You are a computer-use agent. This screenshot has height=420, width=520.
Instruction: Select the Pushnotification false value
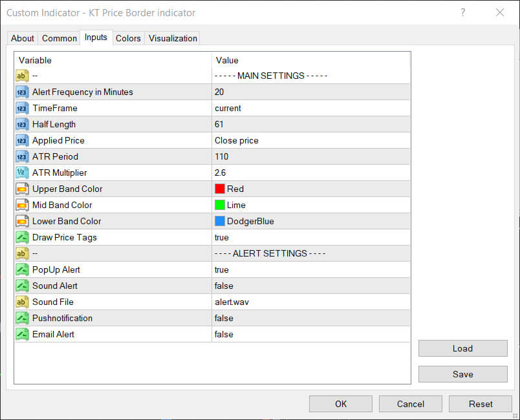(x=224, y=319)
